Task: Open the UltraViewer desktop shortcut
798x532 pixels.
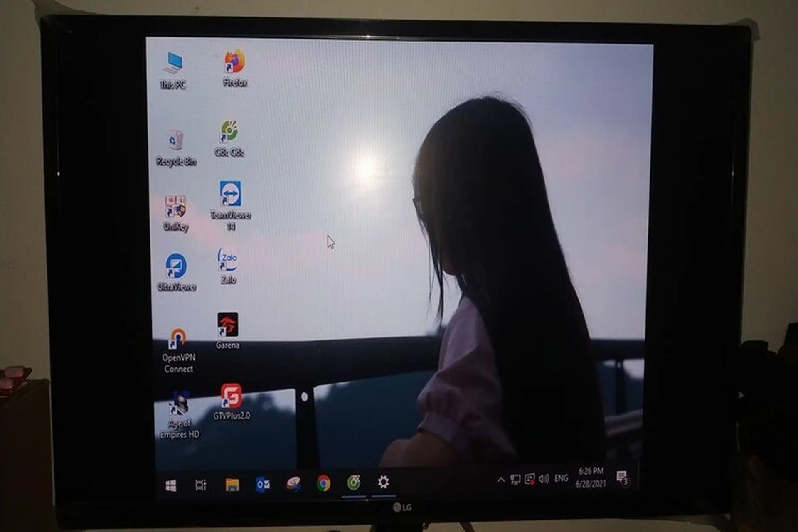Action: pyautogui.click(x=176, y=266)
